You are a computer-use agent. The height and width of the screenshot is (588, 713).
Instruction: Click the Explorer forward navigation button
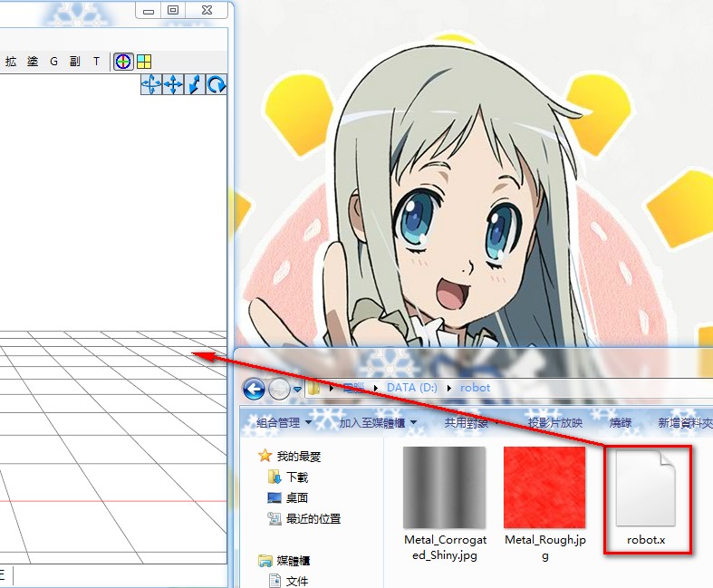[x=279, y=390]
